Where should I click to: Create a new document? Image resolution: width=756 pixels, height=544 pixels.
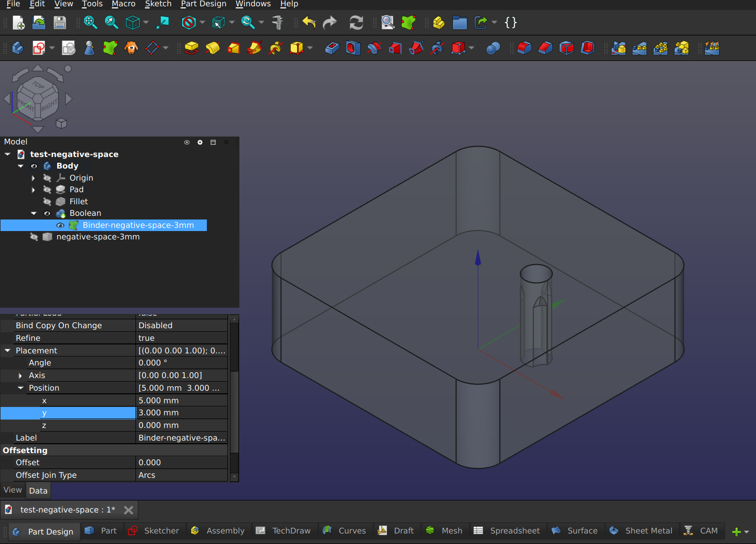[x=18, y=23]
